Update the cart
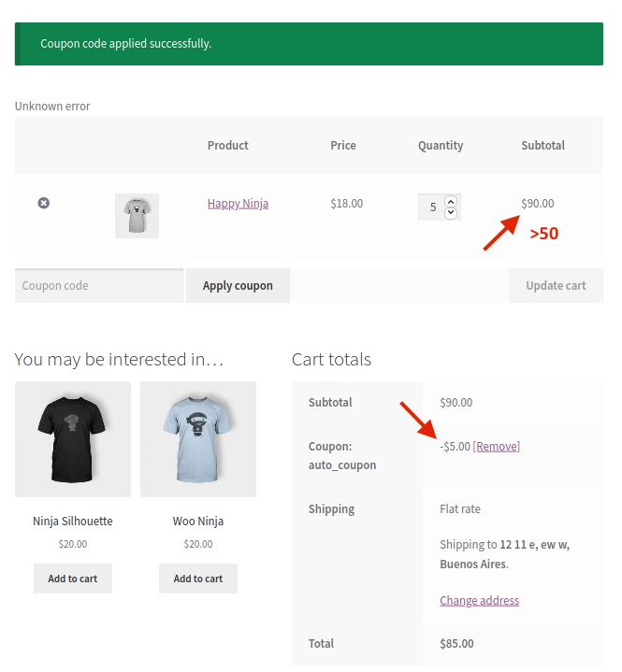622x672 pixels. pyautogui.click(x=556, y=285)
